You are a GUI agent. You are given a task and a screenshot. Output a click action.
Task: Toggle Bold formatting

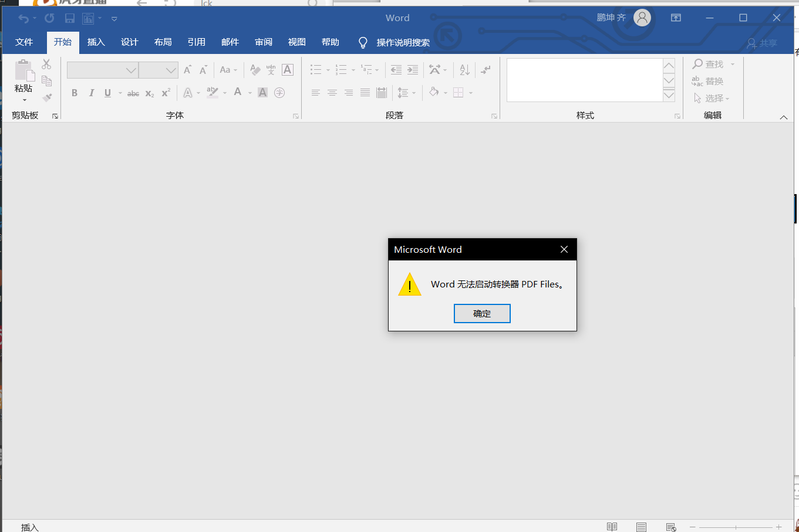pyautogui.click(x=75, y=93)
